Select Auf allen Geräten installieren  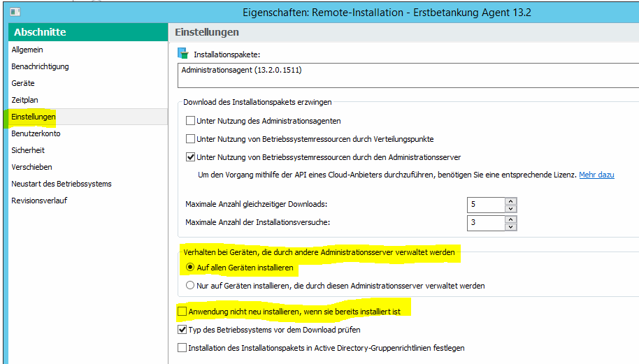tap(190, 268)
